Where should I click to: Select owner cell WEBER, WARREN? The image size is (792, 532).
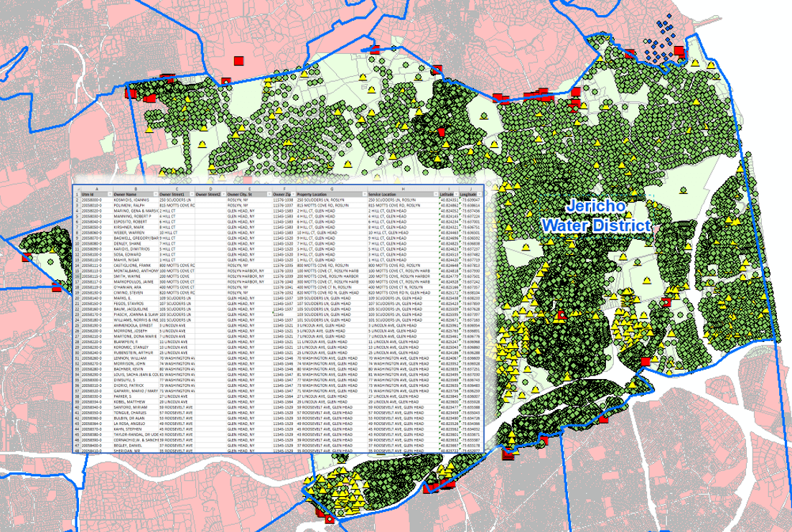(x=136, y=233)
